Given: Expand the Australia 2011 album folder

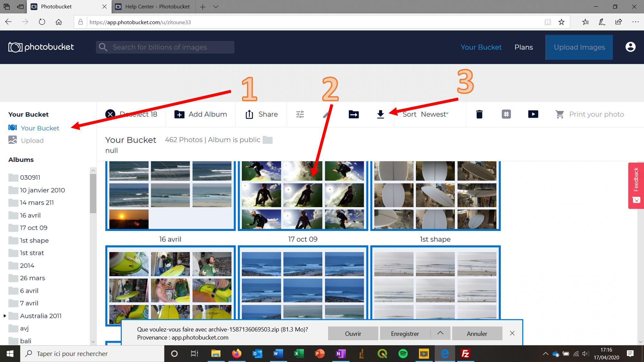Looking at the screenshot, I should pos(5,316).
